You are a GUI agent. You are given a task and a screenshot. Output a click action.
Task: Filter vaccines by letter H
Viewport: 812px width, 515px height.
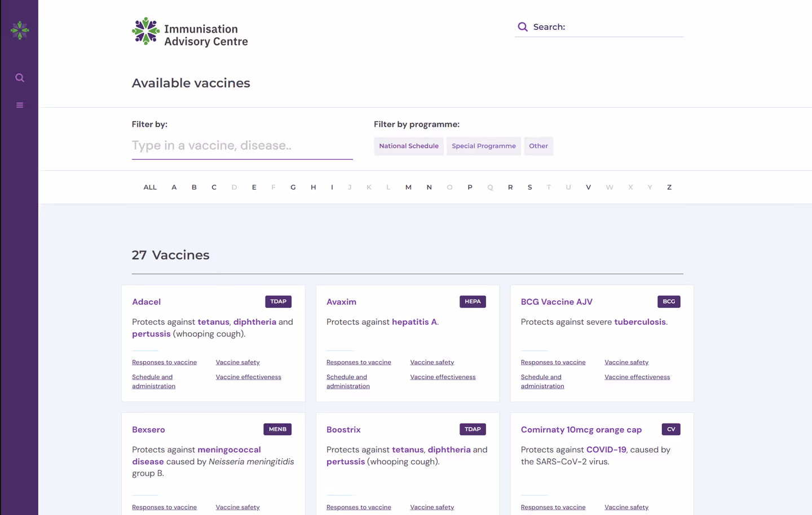click(314, 187)
